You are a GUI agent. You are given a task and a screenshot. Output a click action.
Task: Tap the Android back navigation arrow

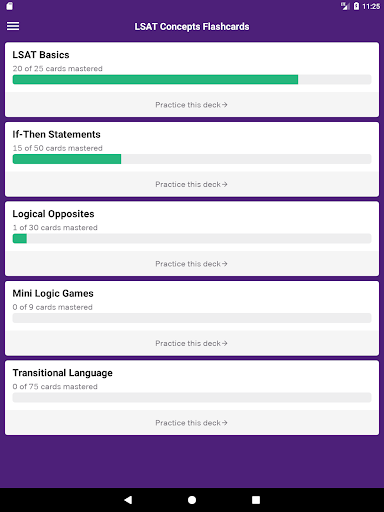(128, 500)
